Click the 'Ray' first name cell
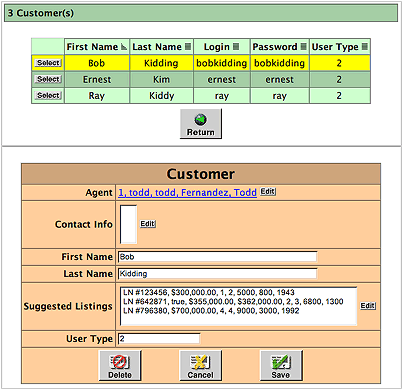 [97, 96]
